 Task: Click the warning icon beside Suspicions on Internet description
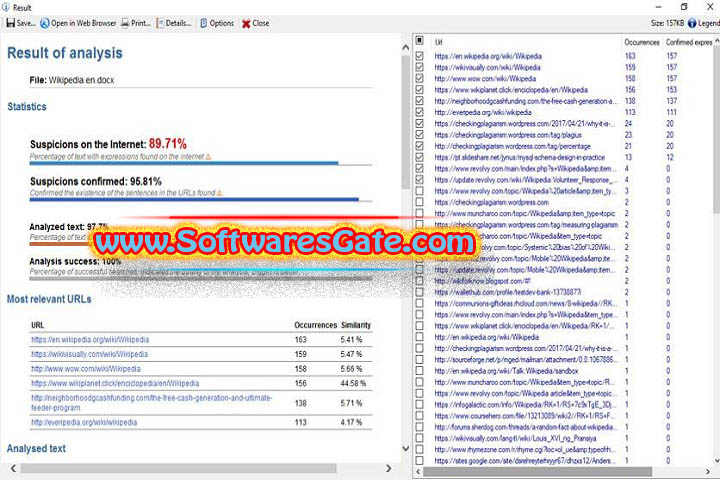tap(208, 157)
